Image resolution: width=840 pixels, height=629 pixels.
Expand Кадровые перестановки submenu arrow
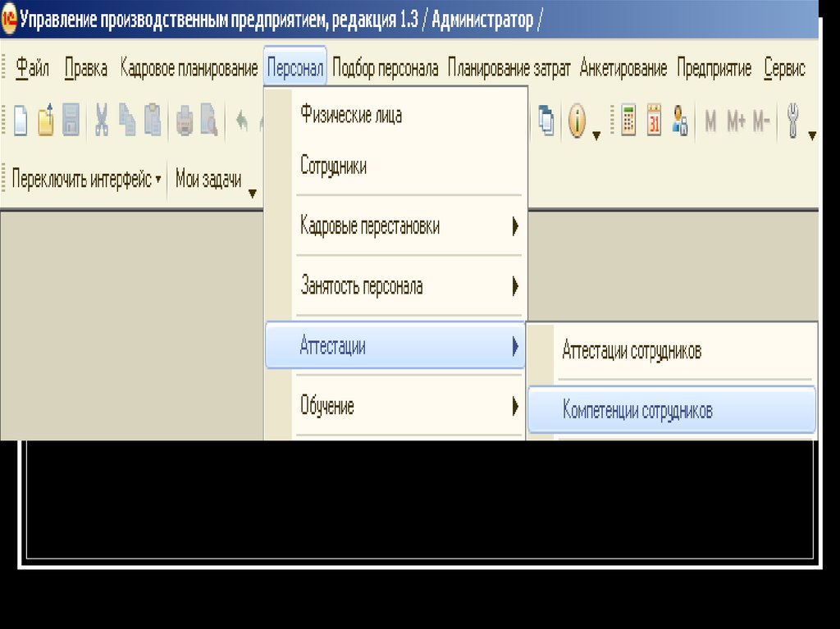click(515, 226)
